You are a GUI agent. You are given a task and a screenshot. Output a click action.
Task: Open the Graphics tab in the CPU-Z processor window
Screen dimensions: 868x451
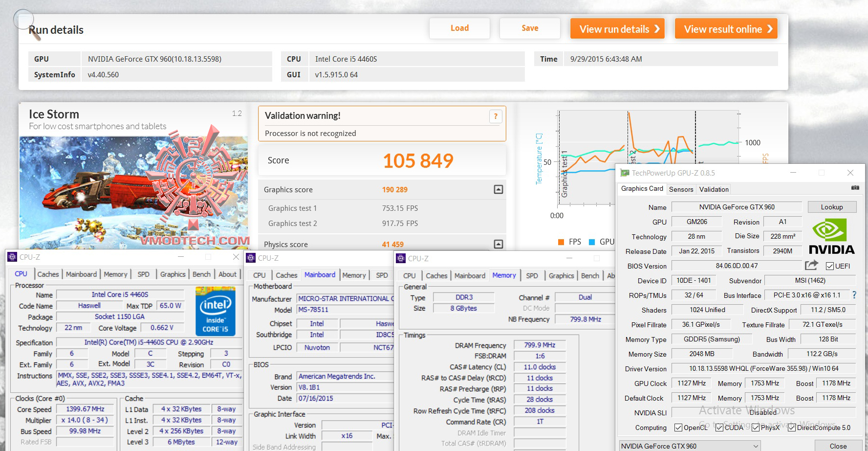tap(173, 274)
